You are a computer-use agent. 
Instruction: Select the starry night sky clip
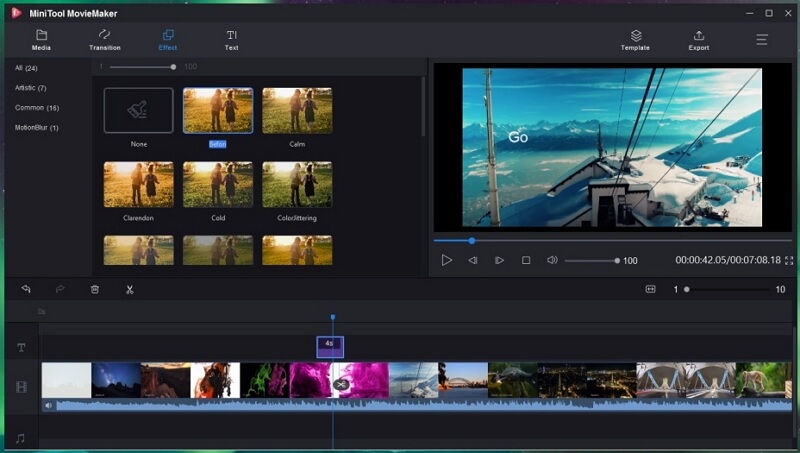(116, 380)
